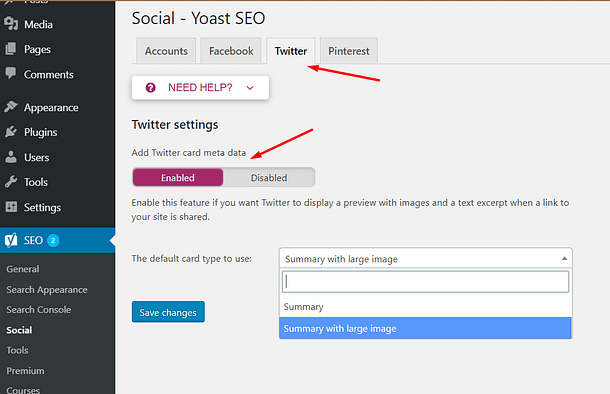Open the Search Console submenu
The image size is (610, 394).
click(39, 310)
